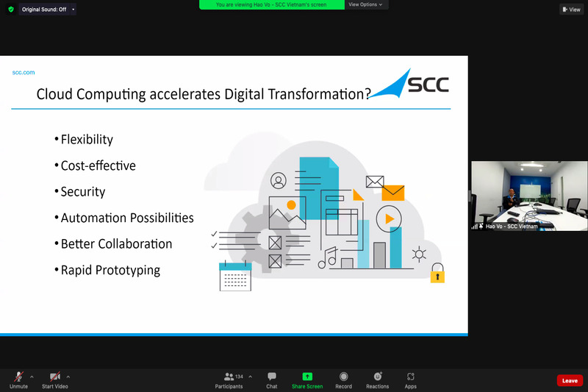Viewport: 588px width, 392px height.
Task: Click the image picture icon in the illustration
Action: (287, 213)
